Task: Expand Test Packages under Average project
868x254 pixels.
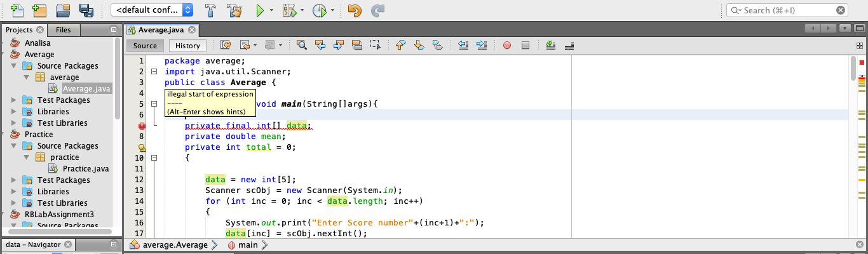Action: pos(15,100)
